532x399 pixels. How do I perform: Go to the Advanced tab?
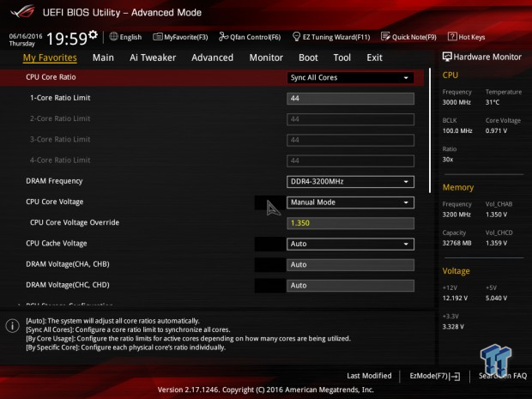[213, 57]
